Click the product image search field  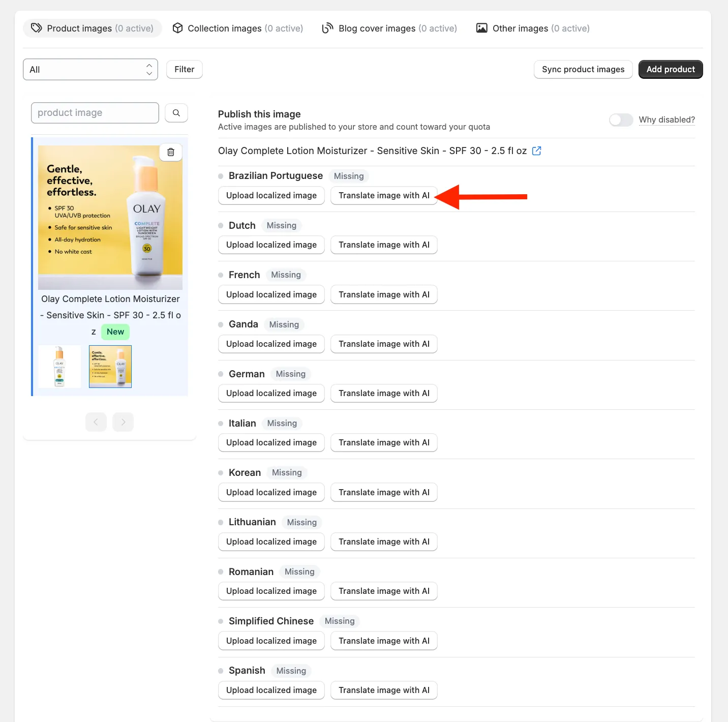coord(95,113)
